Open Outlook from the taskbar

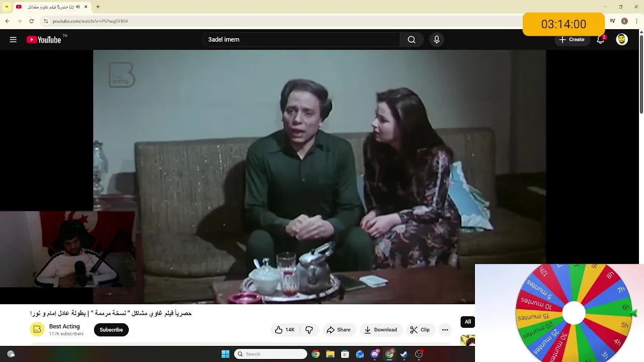pyautogui.click(x=360, y=354)
